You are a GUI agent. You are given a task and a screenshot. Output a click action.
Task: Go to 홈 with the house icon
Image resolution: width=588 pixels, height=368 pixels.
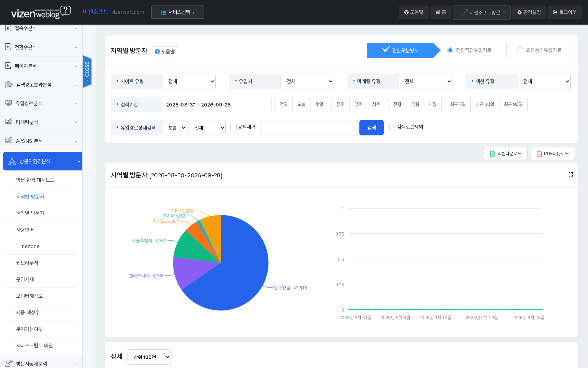(441, 12)
